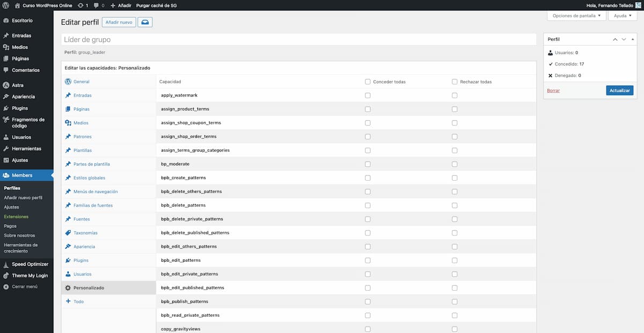Click the Borrar link in the Perfil panel
The image size is (644, 333).
pos(553,90)
